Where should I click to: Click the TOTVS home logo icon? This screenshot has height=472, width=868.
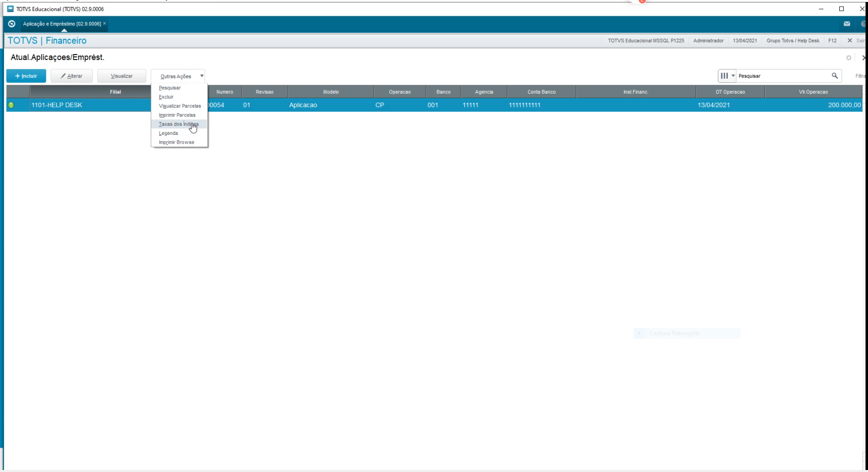(12, 24)
